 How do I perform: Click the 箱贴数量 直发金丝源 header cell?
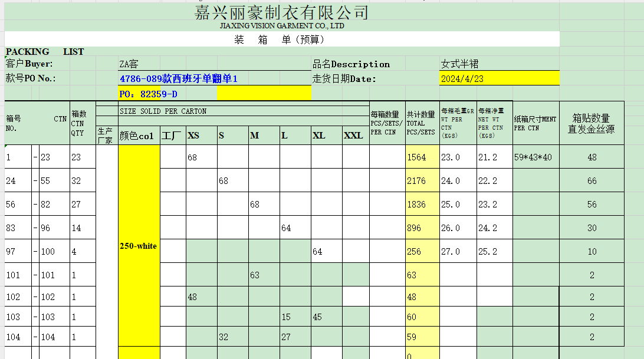[x=592, y=124]
